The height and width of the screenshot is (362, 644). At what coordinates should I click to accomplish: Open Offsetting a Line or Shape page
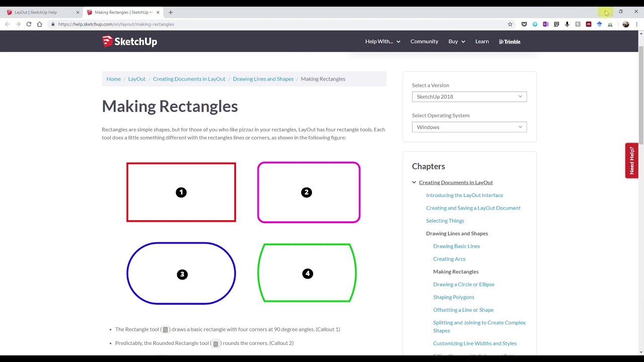[x=463, y=310]
